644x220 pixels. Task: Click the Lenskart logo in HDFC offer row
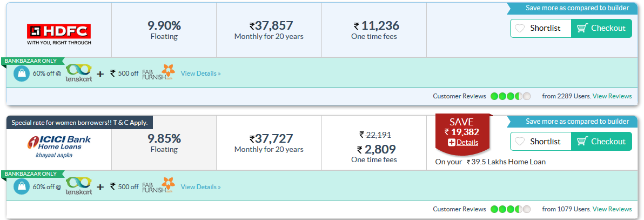coord(79,72)
